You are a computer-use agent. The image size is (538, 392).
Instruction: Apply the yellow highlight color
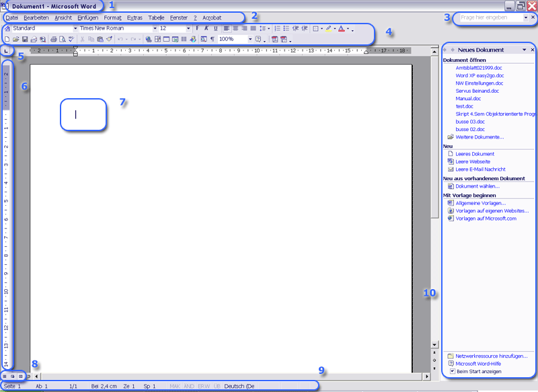click(329, 28)
